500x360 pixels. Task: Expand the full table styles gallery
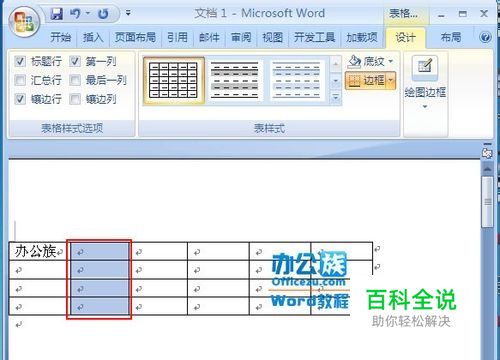[336, 97]
